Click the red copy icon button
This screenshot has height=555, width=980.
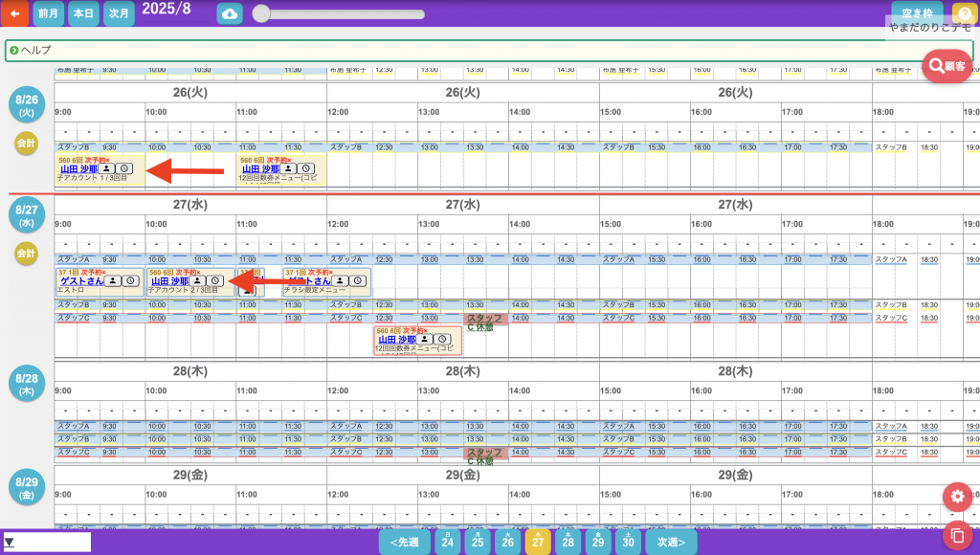pyautogui.click(x=957, y=534)
